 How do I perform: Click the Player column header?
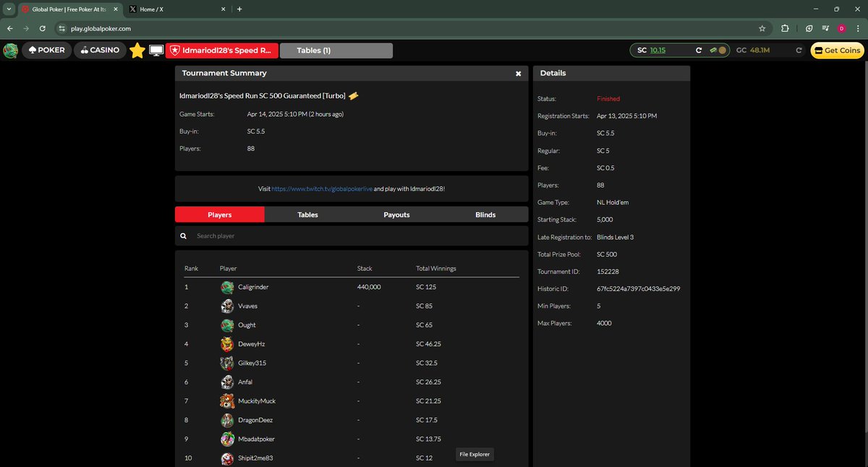click(228, 269)
